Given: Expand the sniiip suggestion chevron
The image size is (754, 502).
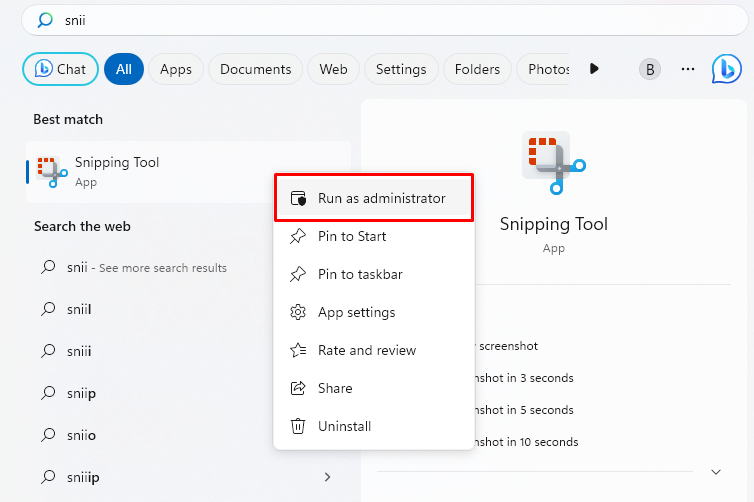Looking at the screenshot, I should (328, 477).
